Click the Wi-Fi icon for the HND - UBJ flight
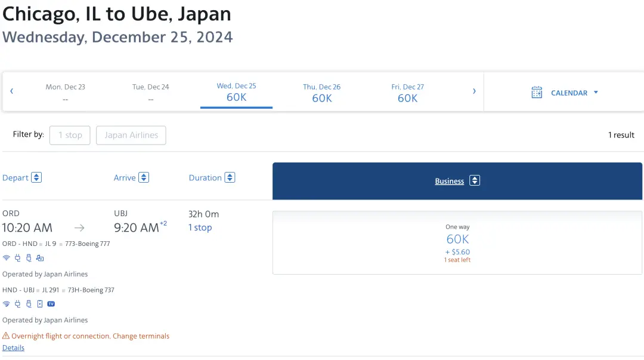The image size is (644, 360). (x=7, y=304)
